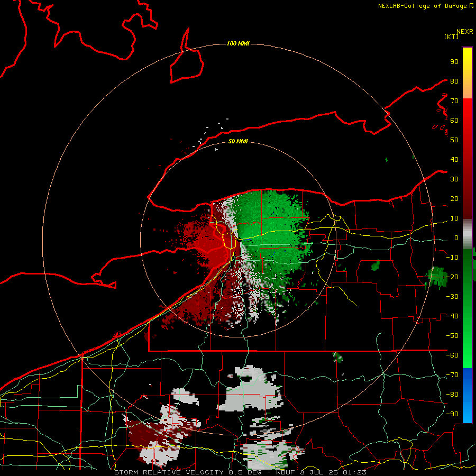Click the blue bottom segment of the color bar
Image resolution: width=476 pixels, height=476 pixels.
(x=467, y=396)
